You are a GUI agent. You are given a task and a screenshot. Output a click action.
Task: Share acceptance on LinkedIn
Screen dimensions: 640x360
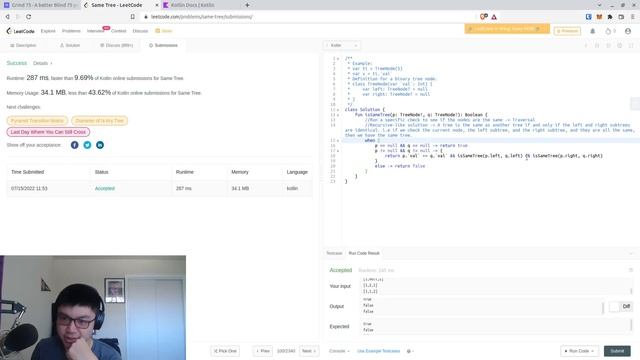[100, 145]
